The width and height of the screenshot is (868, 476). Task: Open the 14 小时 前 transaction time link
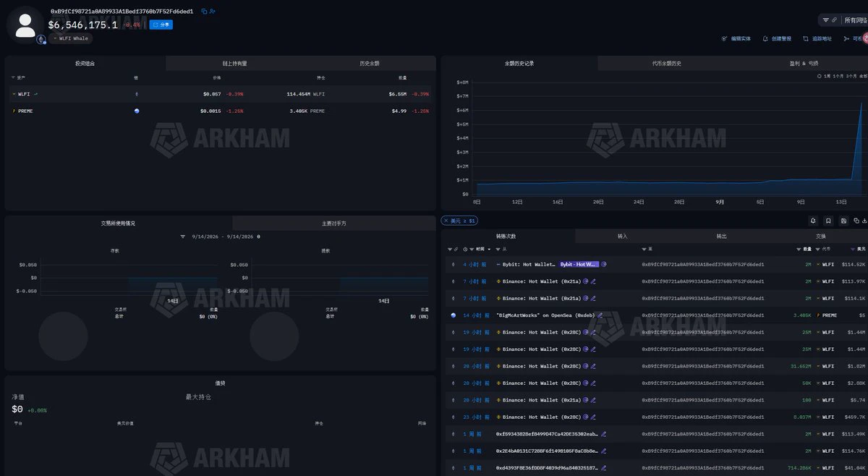[477, 315]
